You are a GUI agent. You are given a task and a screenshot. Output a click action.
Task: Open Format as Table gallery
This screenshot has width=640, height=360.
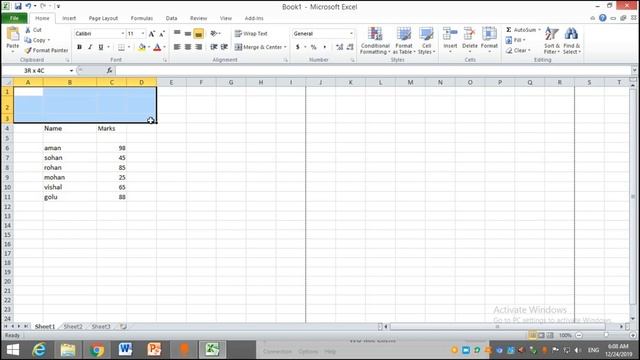[404, 40]
